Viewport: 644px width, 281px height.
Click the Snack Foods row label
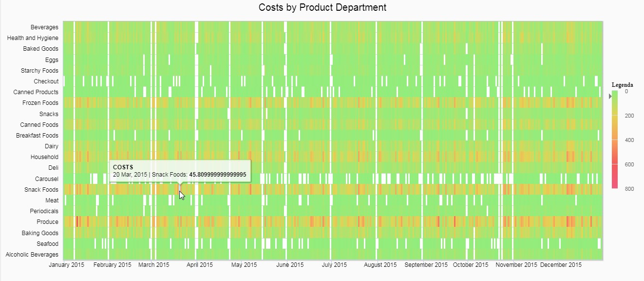click(x=41, y=190)
